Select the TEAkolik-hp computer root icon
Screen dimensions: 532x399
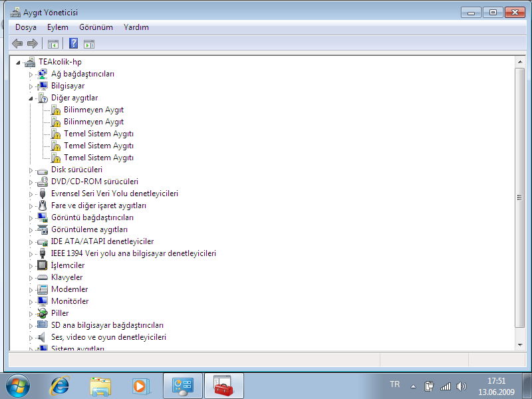click(30, 62)
